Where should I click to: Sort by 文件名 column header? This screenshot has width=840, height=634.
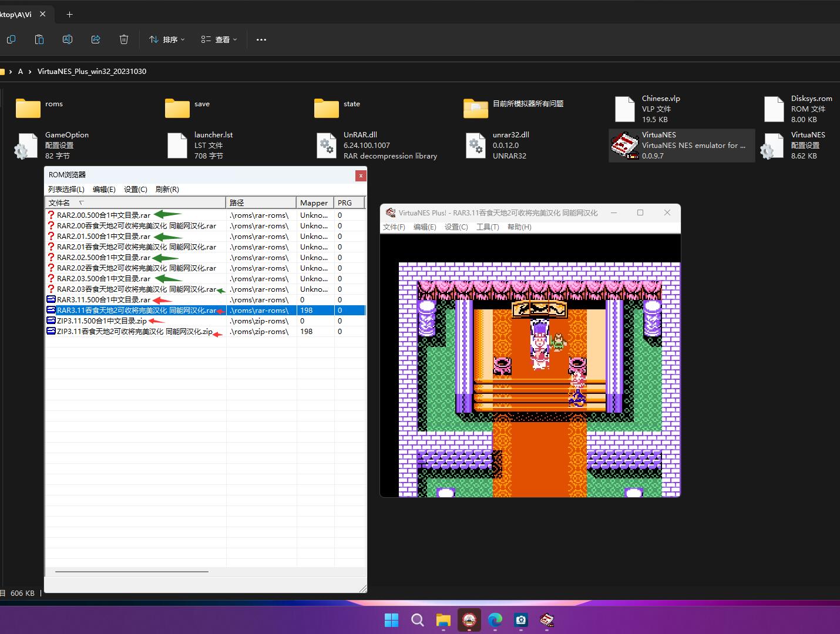click(x=136, y=203)
